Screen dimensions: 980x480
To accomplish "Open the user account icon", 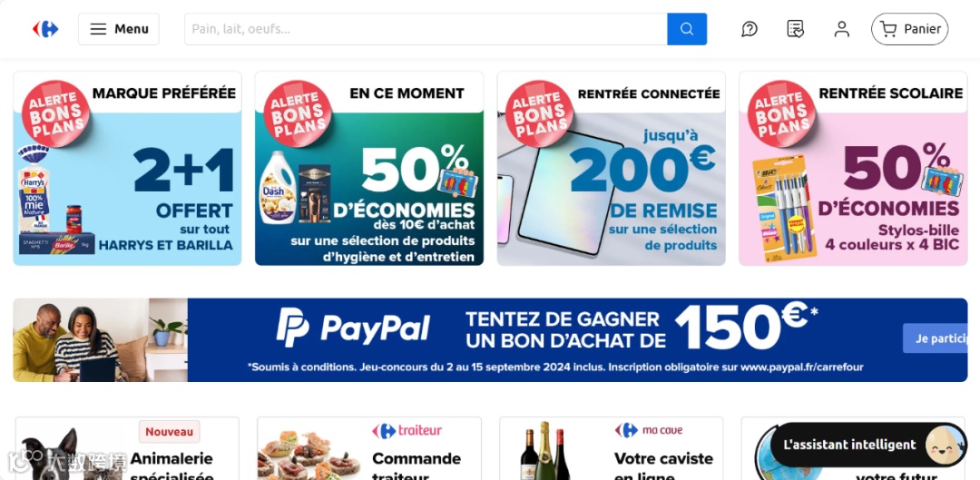I will click(842, 29).
